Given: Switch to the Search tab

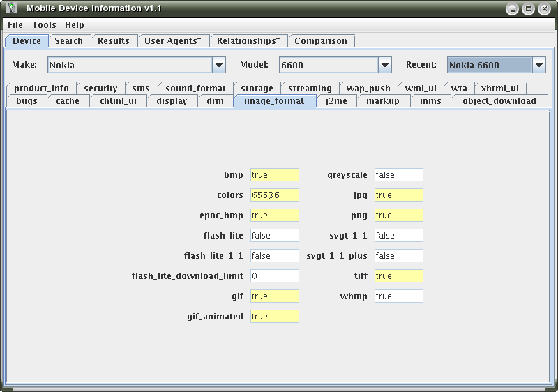Looking at the screenshot, I should pos(68,41).
